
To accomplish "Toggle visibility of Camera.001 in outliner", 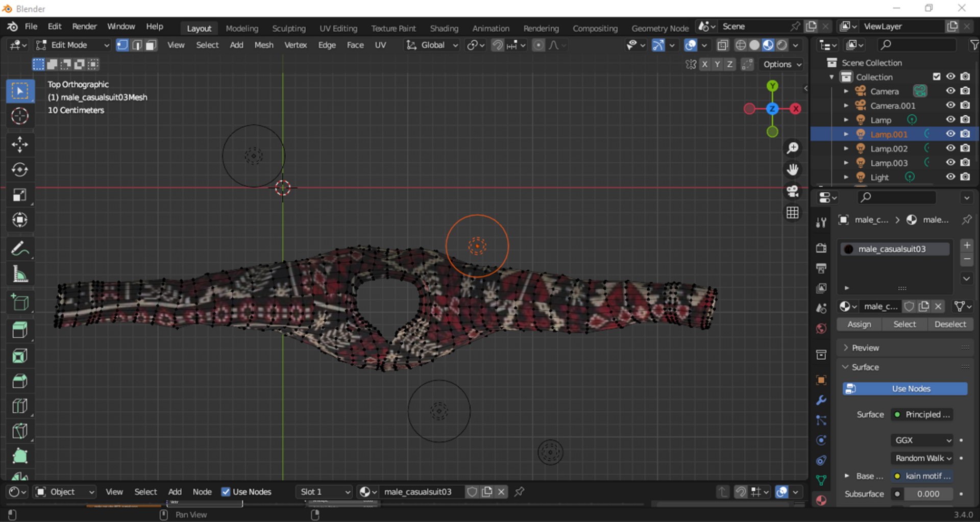I will pyautogui.click(x=950, y=106).
